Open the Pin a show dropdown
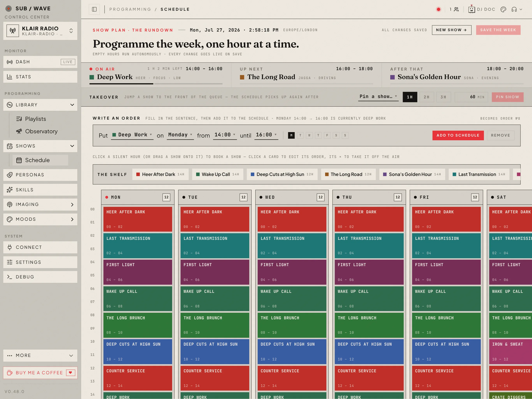The width and height of the screenshot is (532, 399). tap(378, 97)
